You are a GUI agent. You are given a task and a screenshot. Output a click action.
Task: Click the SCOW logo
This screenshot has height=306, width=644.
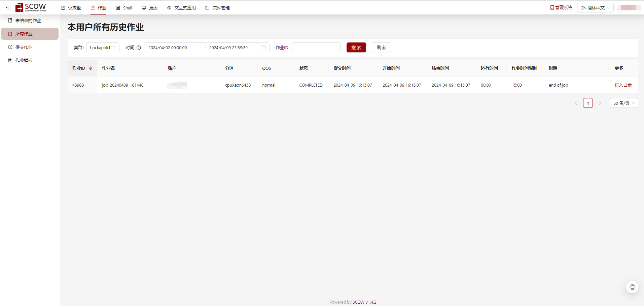[x=31, y=7]
